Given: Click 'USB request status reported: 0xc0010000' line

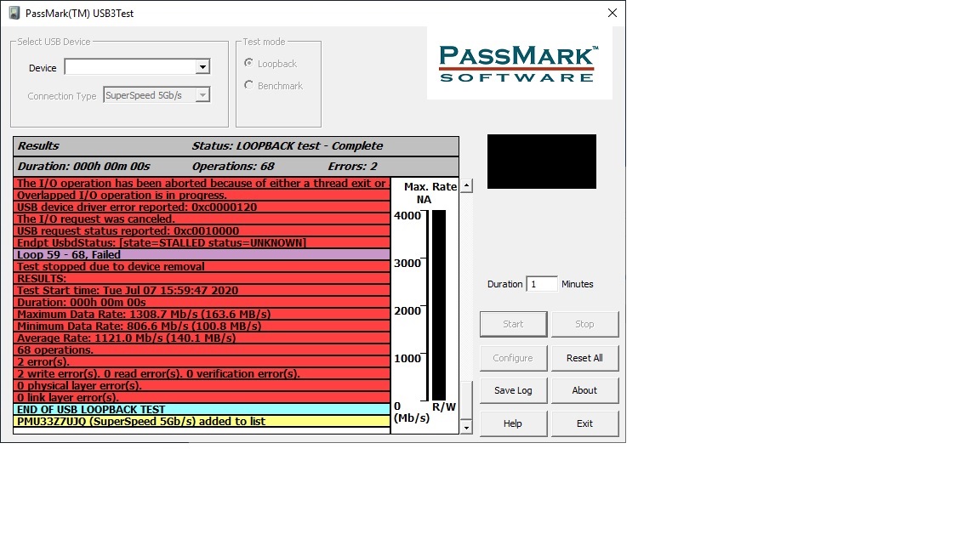Looking at the screenshot, I should pos(202,230).
